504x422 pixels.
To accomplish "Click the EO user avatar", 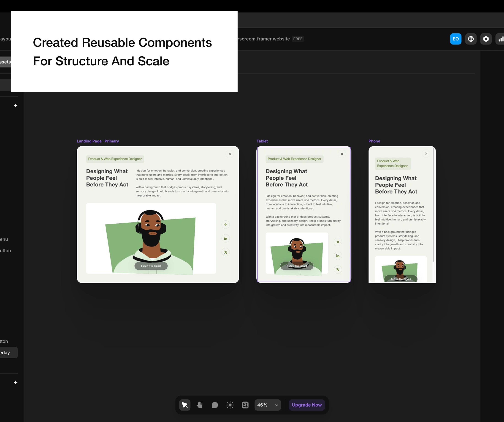I will pyautogui.click(x=455, y=39).
